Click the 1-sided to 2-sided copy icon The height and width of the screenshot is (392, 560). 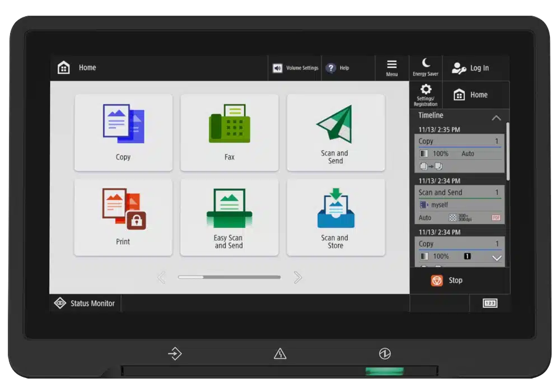click(431, 166)
